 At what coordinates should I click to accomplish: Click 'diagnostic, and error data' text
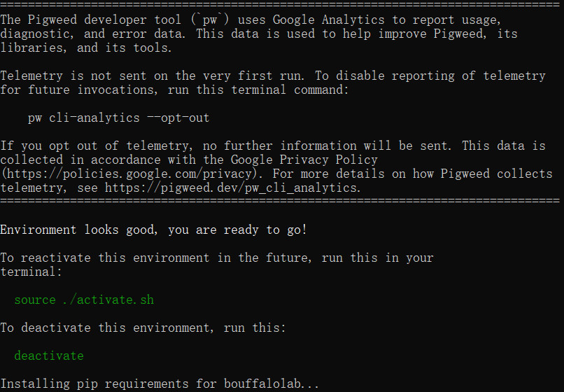tap(93, 34)
